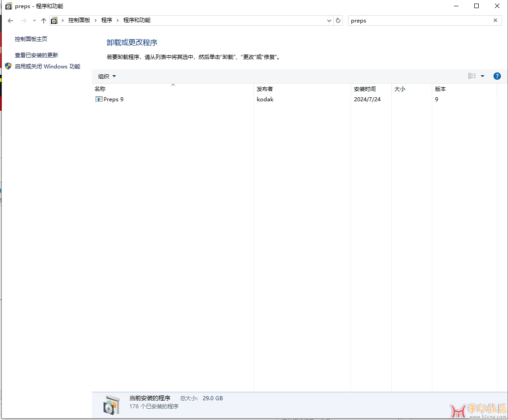Click the 2024/7/24 install date cell

point(367,99)
